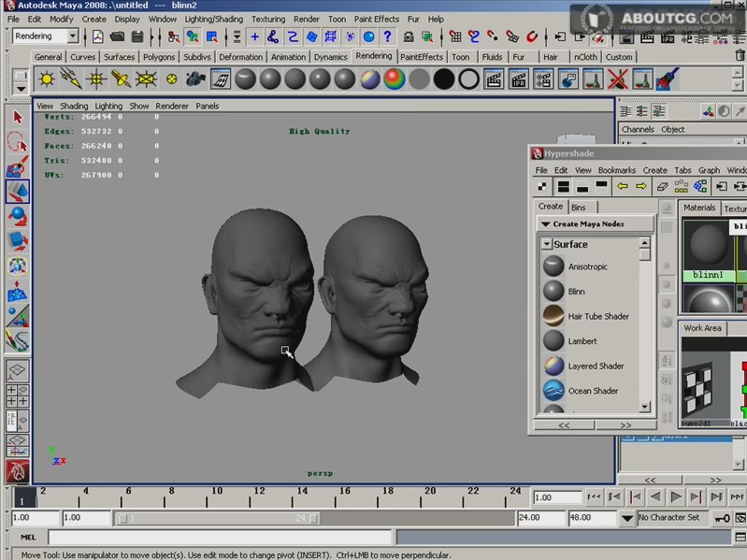Select the paint brush shelf icon
Image resolution: width=747 pixels, height=560 pixels.
[x=667, y=79]
